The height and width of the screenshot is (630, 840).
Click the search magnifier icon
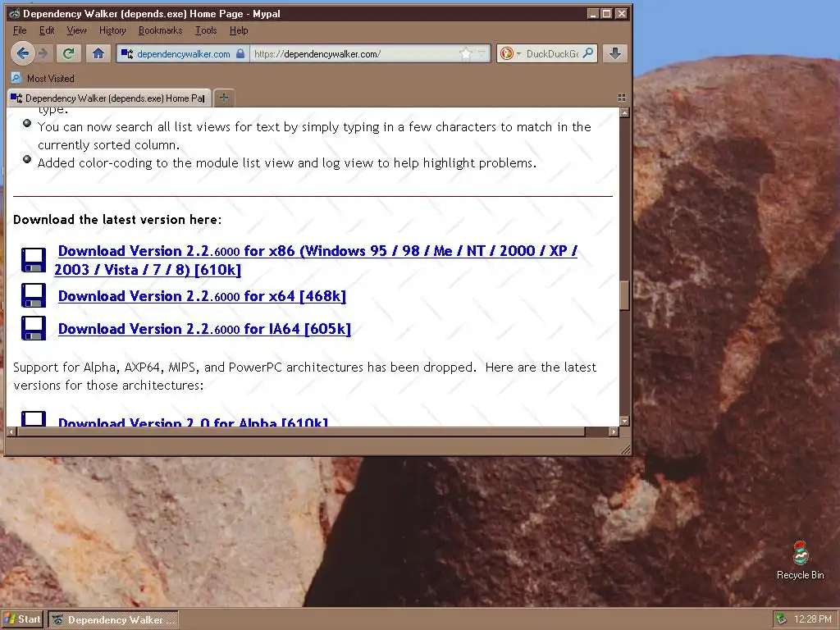click(587, 53)
